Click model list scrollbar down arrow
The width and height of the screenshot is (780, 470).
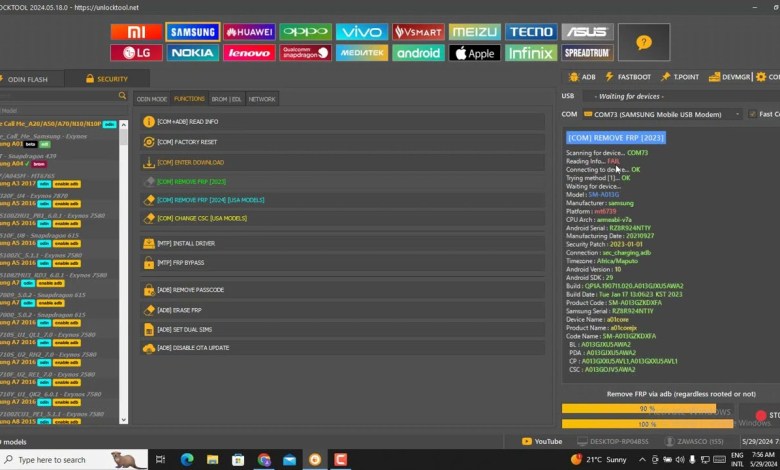[123, 420]
